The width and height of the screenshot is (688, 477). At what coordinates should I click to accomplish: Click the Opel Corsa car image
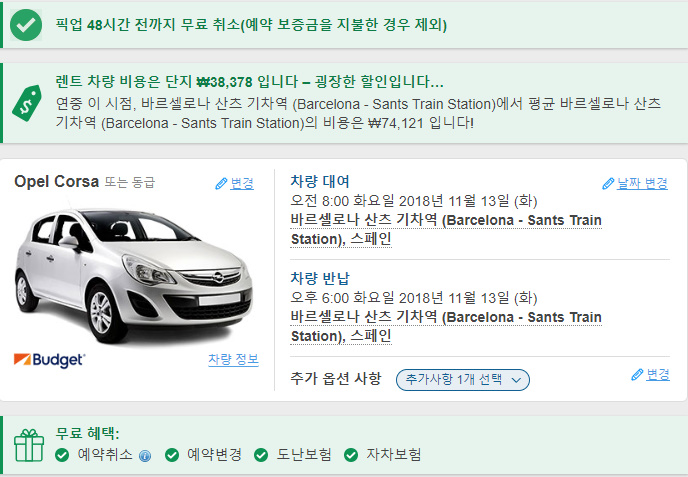point(134,276)
